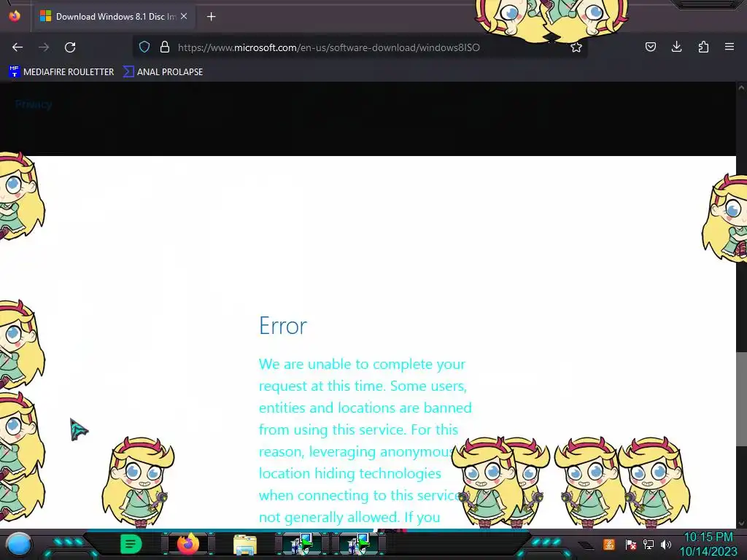Open tracking protection shield info
This screenshot has width=747, height=560.
point(144,47)
